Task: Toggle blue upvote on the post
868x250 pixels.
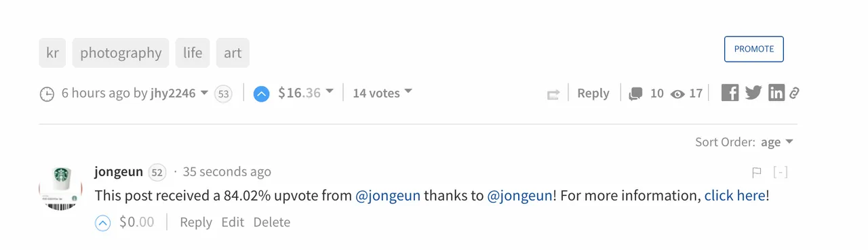Action: click(x=262, y=93)
